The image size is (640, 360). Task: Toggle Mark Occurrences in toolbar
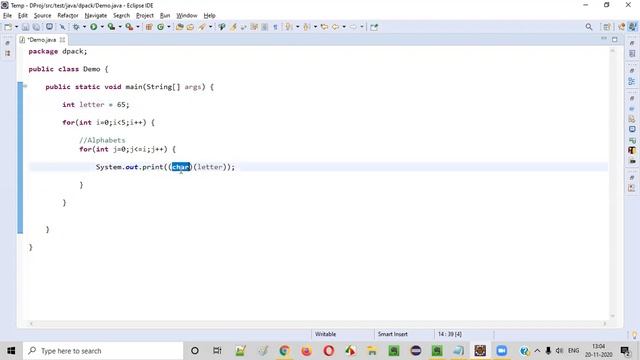233,27
